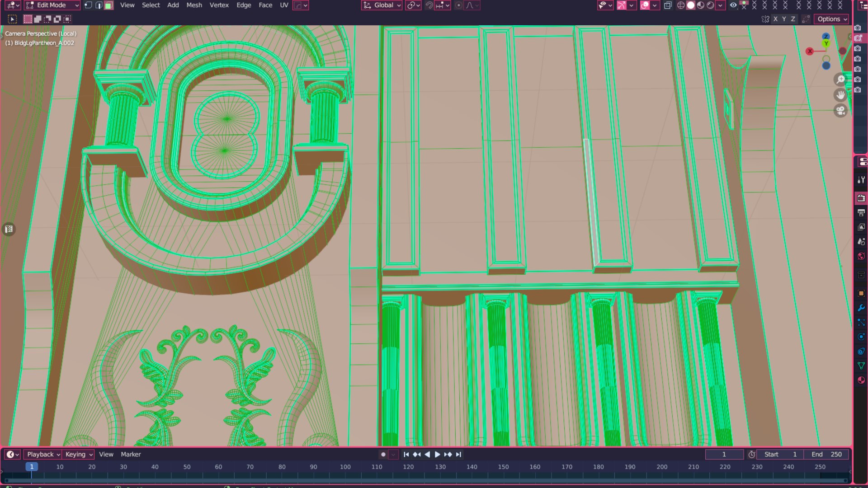868x488 pixels.
Task: Select the tweak select tool icon
Action: [x=12, y=19]
